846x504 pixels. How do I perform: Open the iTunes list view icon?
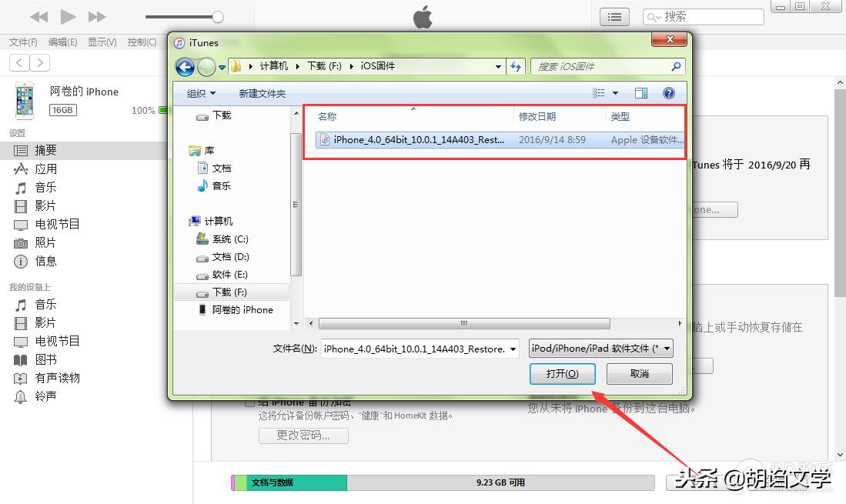pyautogui.click(x=614, y=17)
